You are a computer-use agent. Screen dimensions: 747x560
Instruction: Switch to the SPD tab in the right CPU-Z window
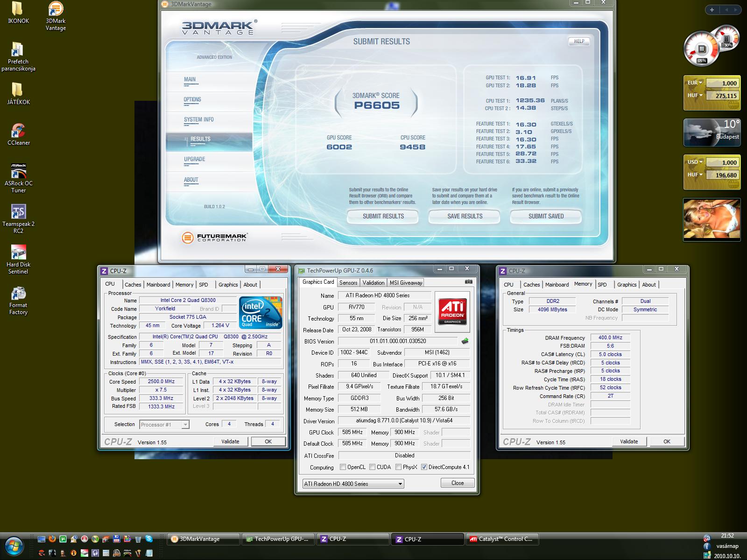coord(602,285)
